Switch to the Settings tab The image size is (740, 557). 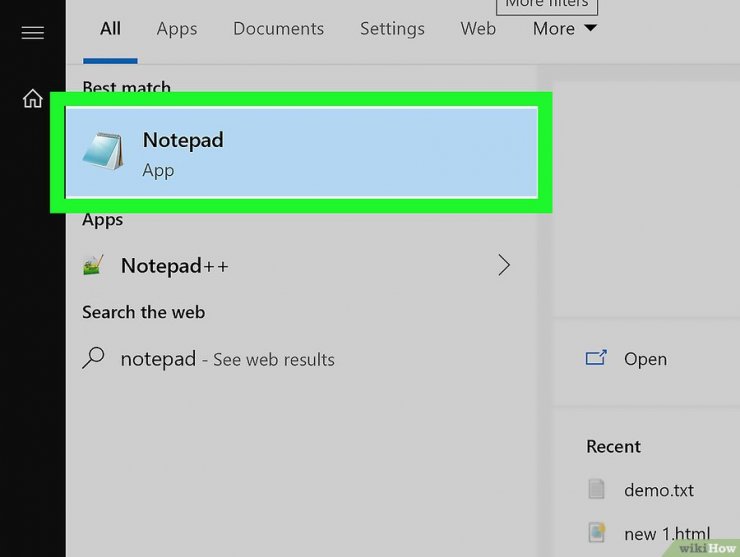click(392, 29)
